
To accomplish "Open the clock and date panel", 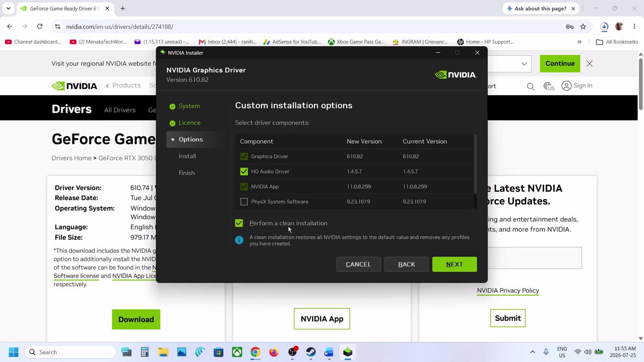I will pos(623,352).
